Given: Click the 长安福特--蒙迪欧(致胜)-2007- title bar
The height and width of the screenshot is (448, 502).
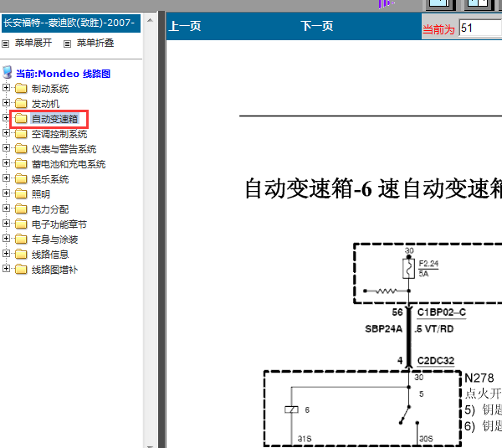Looking at the screenshot, I should click(x=71, y=23).
